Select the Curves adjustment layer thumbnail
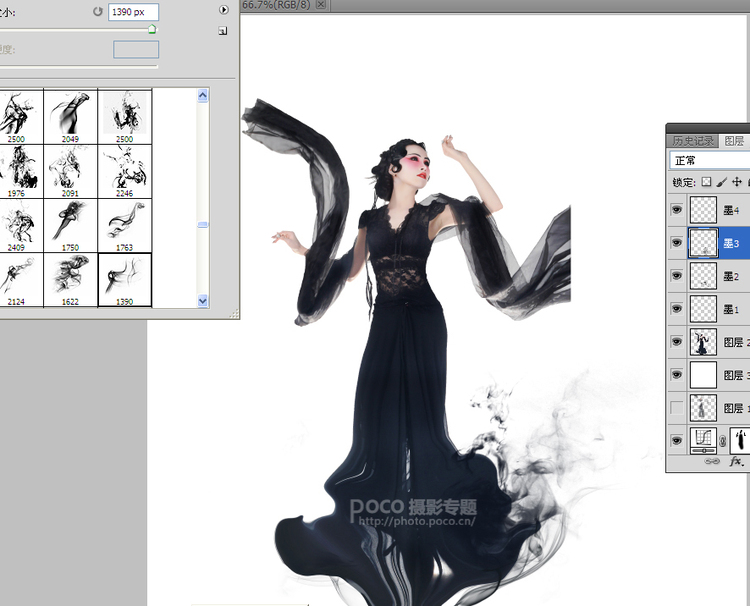 click(x=703, y=441)
